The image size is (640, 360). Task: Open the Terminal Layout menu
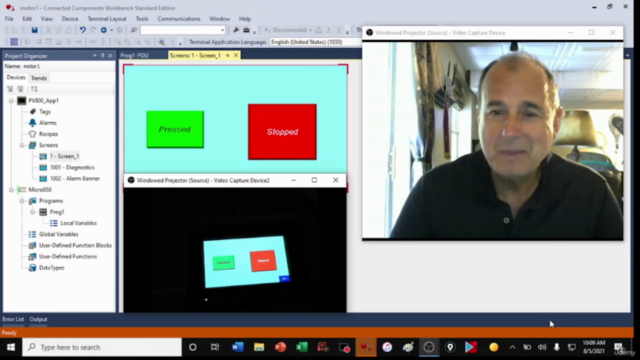(107, 19)
